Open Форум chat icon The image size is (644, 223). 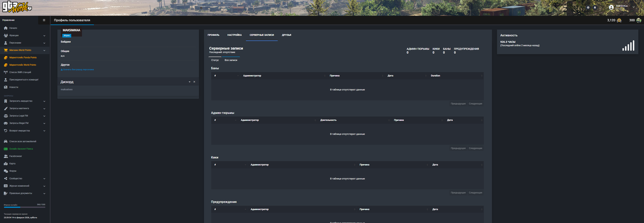point(6,171)
